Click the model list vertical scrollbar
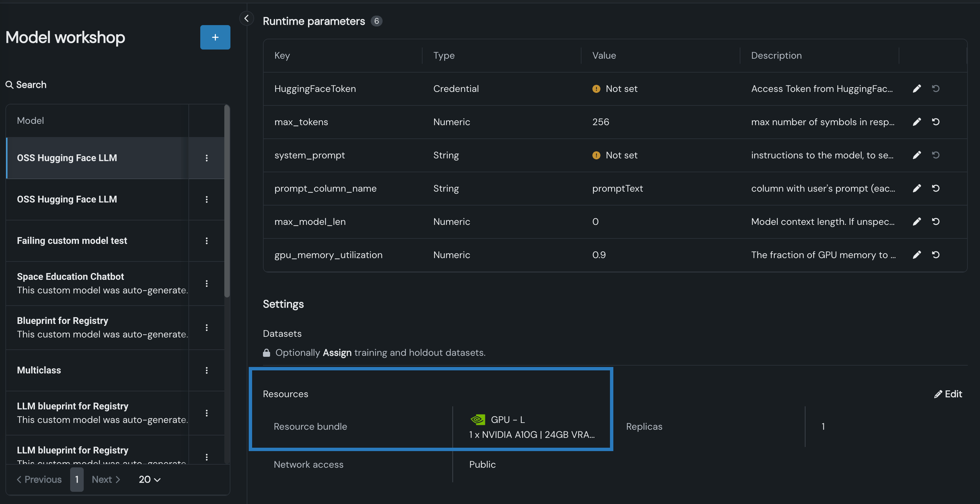 click(227, 202)
